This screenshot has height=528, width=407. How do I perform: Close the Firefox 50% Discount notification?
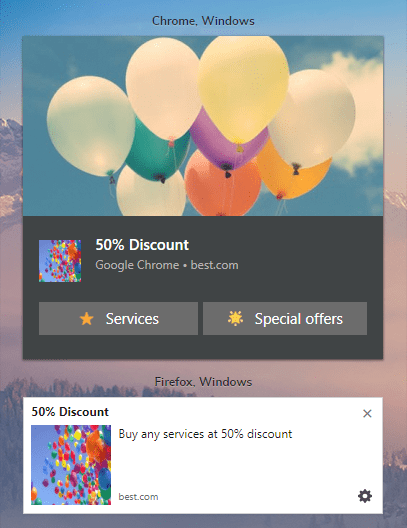[367, 413]
